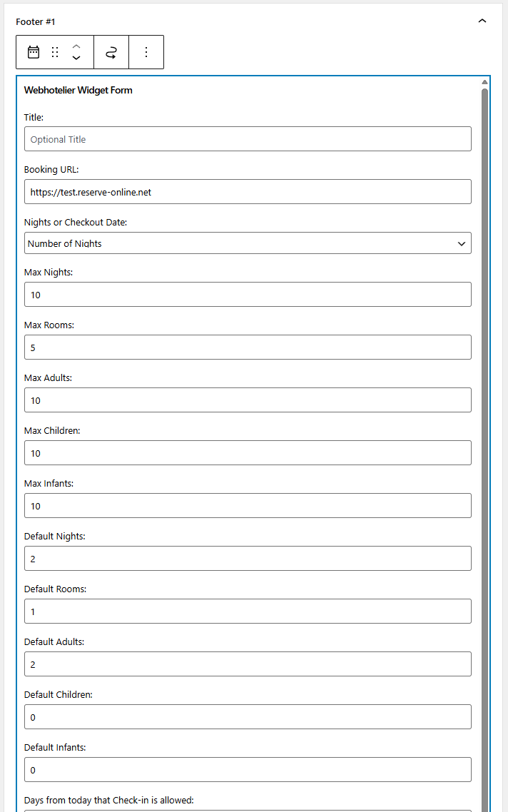Click the calendar widget block type icon
Viewport: 508px width, 812px height.
31,51
